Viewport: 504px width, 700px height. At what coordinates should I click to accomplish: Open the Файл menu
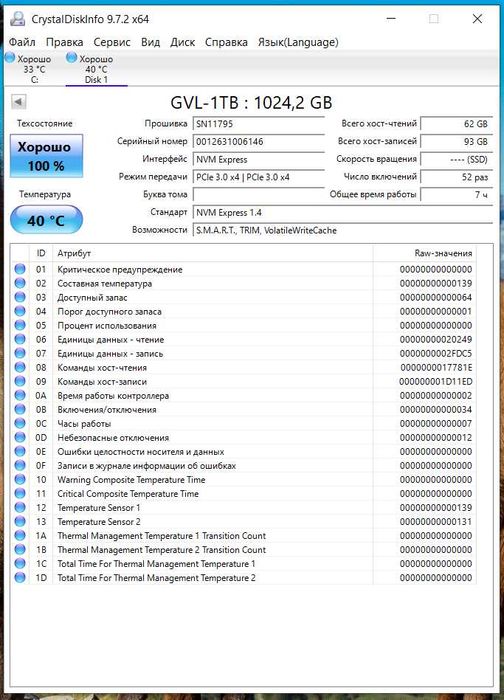[22, 42]
